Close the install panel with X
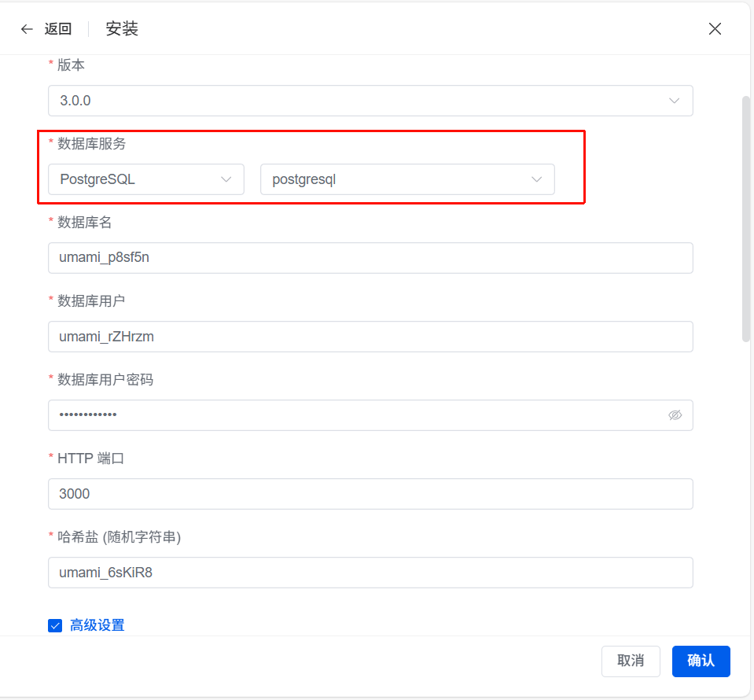This screenshot has height=700, width=754. [715, 29]
